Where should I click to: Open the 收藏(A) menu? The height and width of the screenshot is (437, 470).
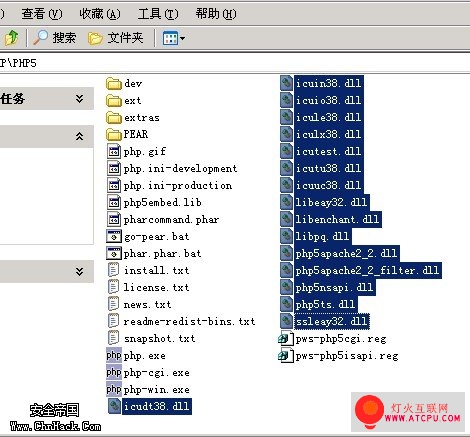point(100,14)
